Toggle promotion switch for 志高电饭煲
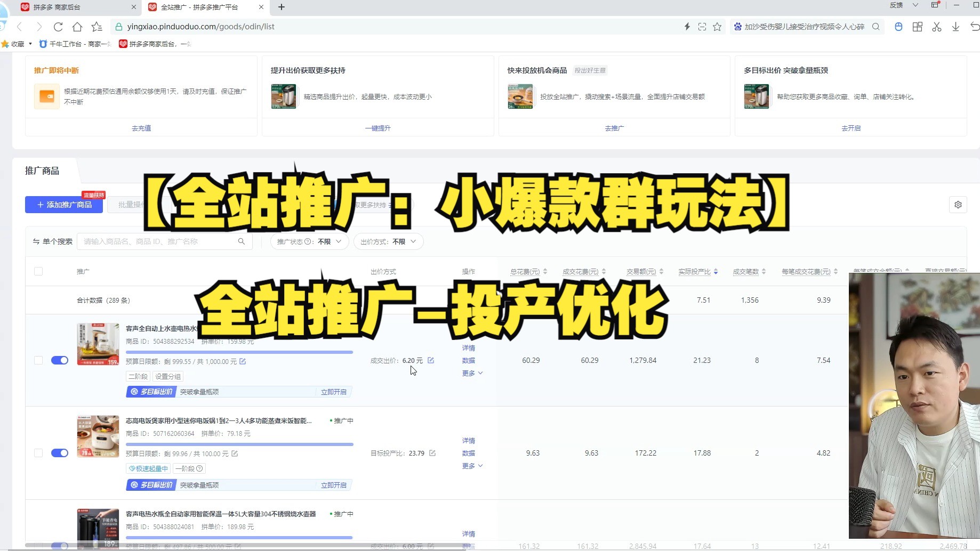 click(60, 453)
